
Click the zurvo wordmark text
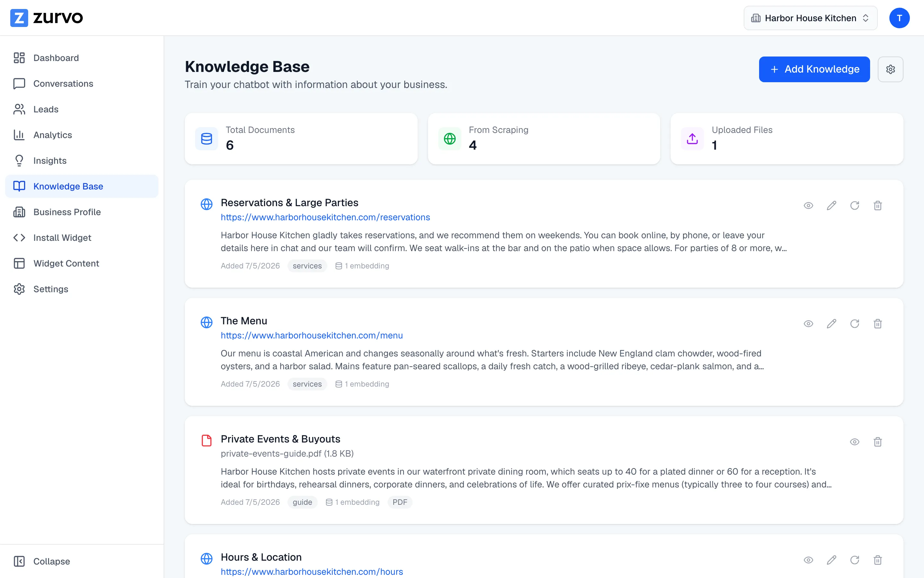point(58,18)
